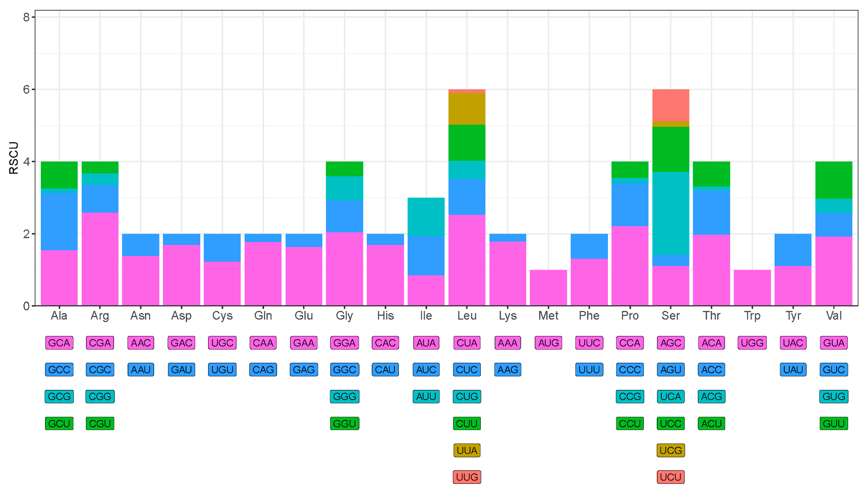Click the GGG teal codon box
868x494 pixels.
pos(344,396)
